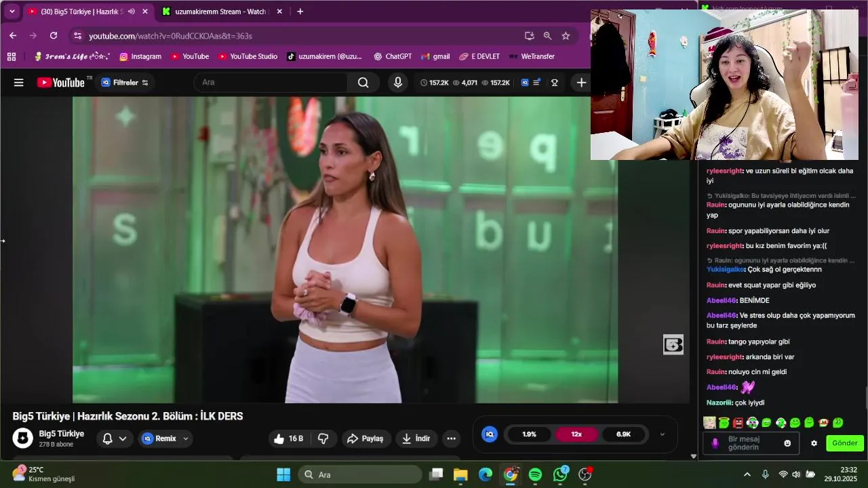Screen dimensions: 868x488
Task: Open the Big5 Türkiye channel name link
Action: click(62, 434)
